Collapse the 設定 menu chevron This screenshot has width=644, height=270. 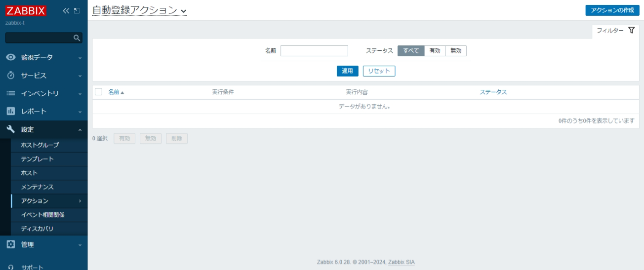click(x=80, y=130)
